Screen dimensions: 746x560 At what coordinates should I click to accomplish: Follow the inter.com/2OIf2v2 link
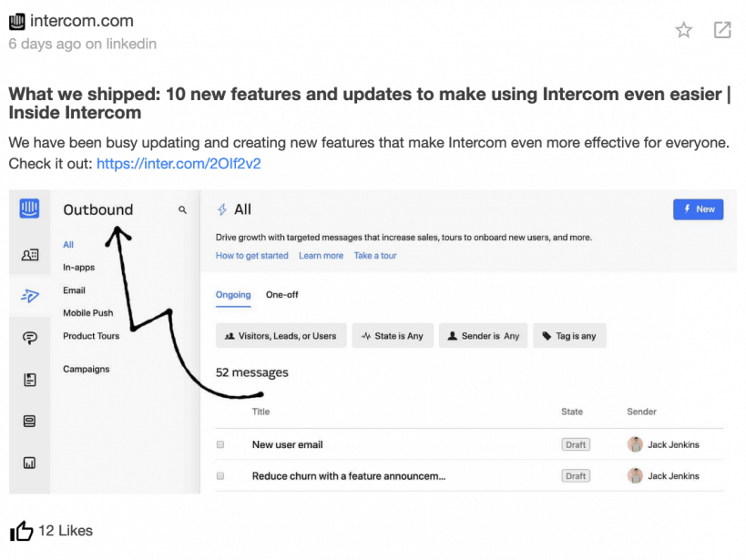click(x=179, y=164)
